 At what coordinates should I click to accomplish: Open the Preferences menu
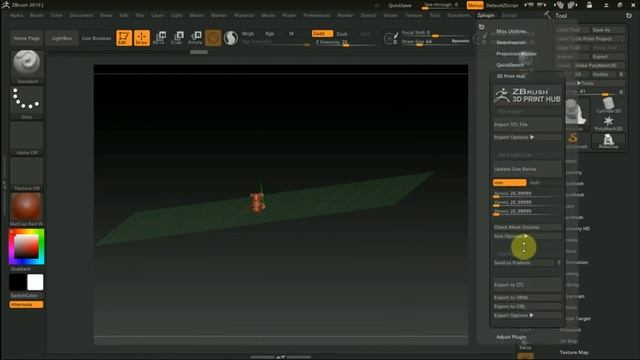(316, 16)
